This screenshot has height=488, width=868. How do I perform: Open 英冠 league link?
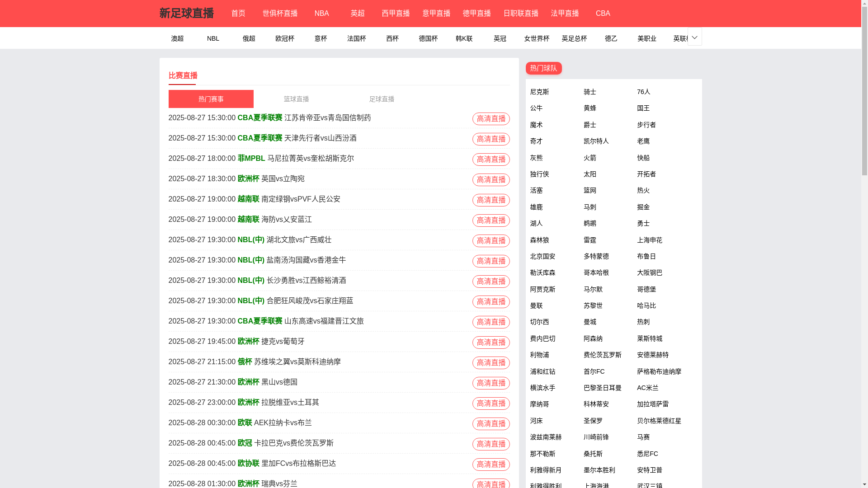(500, 38)
